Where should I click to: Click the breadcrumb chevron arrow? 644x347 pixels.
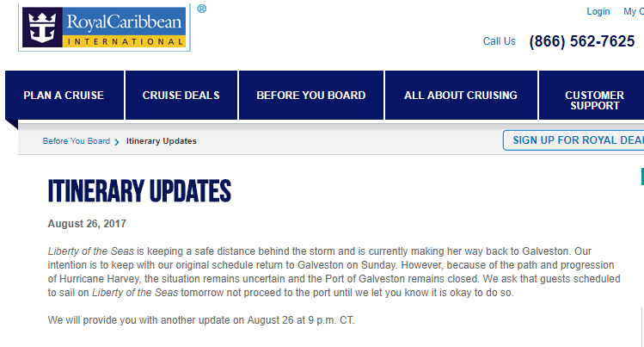(117, 142)
